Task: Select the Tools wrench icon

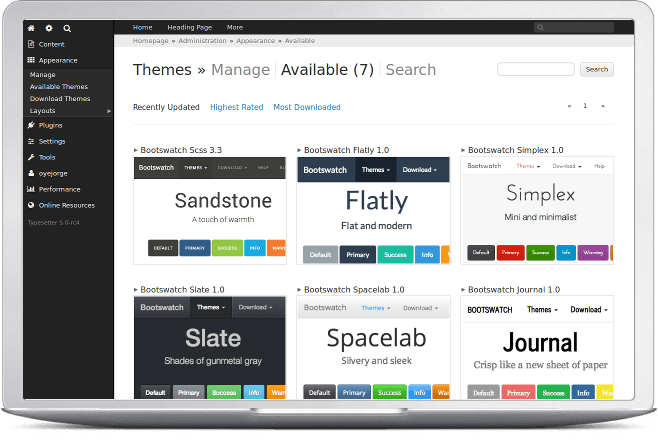Action: click(x=31, y=158)
